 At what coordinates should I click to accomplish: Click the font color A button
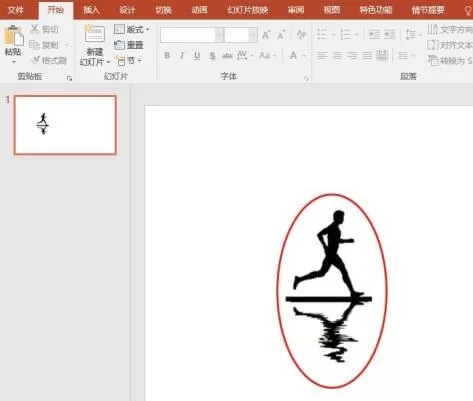pos(293,56)
